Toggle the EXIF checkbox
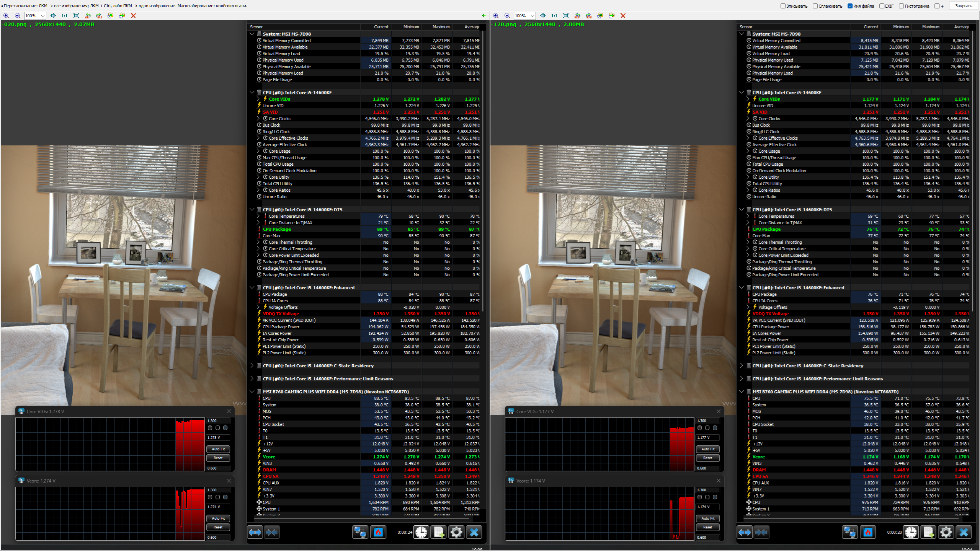This screenshot has width=980, height=551. (x=882, y=6)
